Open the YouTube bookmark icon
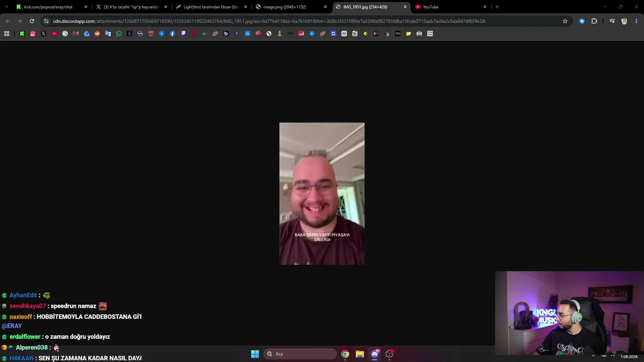The image size is (644, 362). point(54,34)
